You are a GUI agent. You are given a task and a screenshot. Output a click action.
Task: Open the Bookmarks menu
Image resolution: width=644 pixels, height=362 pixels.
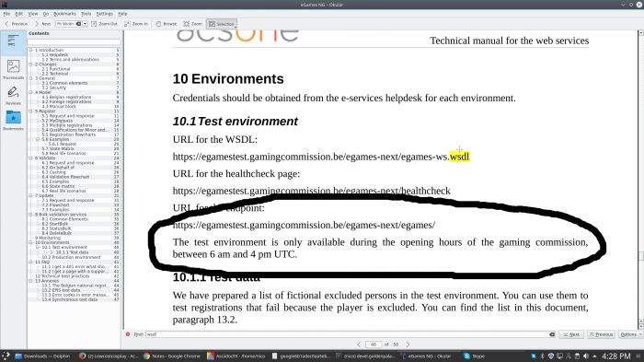click(x=64, y=14)
